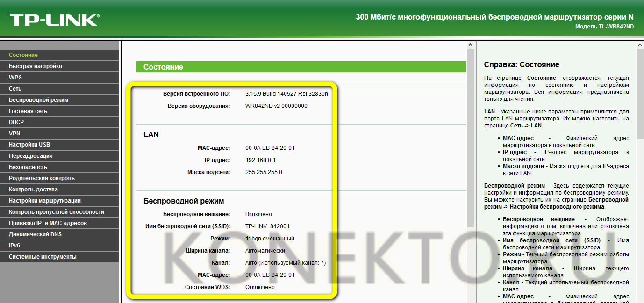
Task: Click the Беспроводной режим heading in the status panel
Action: [184, 201]
